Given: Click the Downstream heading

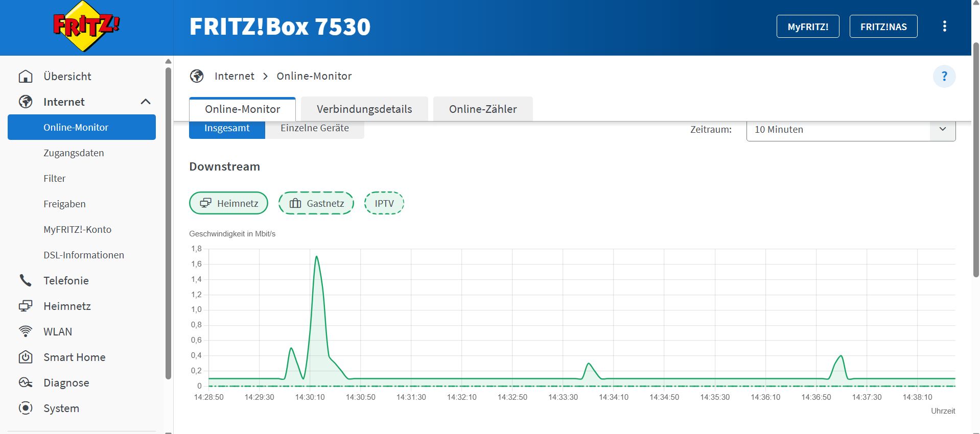Looking at the screenshot, I should coord(225,166).
